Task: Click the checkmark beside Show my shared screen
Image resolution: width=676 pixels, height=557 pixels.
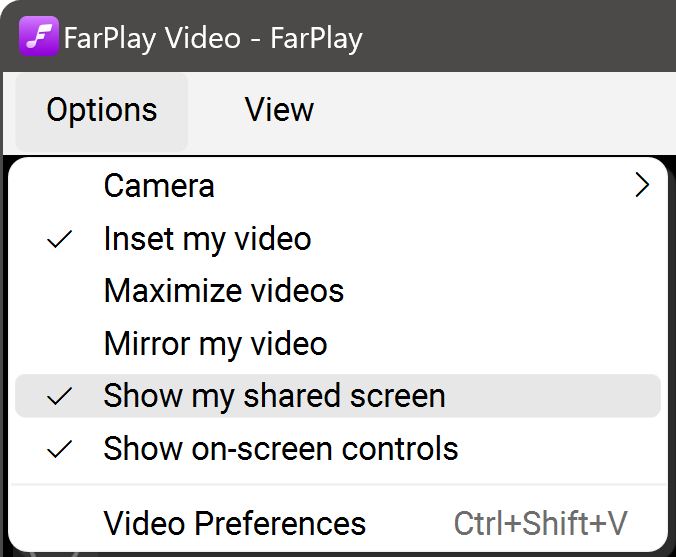Action: (60, 396)
